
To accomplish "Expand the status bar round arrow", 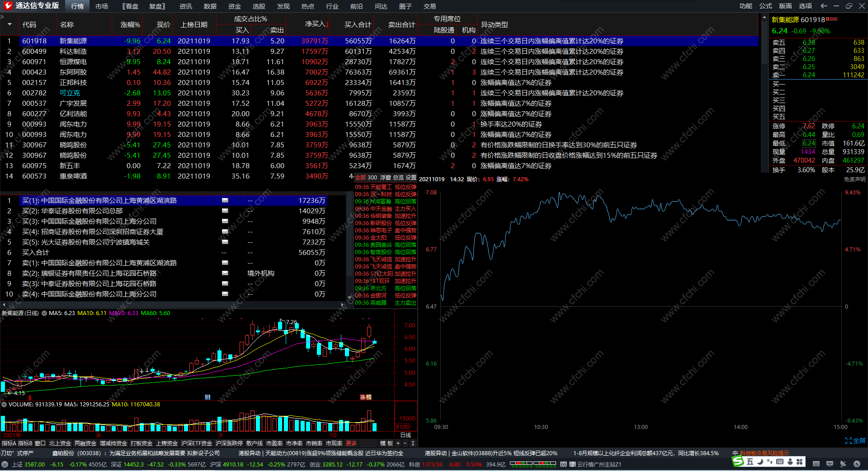I will [5, 464].
